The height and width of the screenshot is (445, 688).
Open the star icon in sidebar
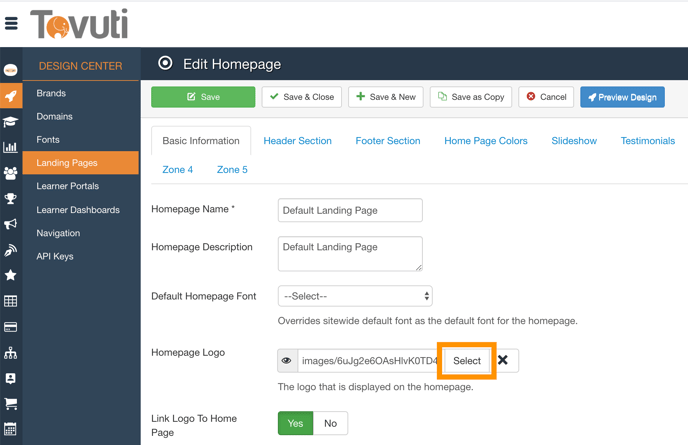11,275
